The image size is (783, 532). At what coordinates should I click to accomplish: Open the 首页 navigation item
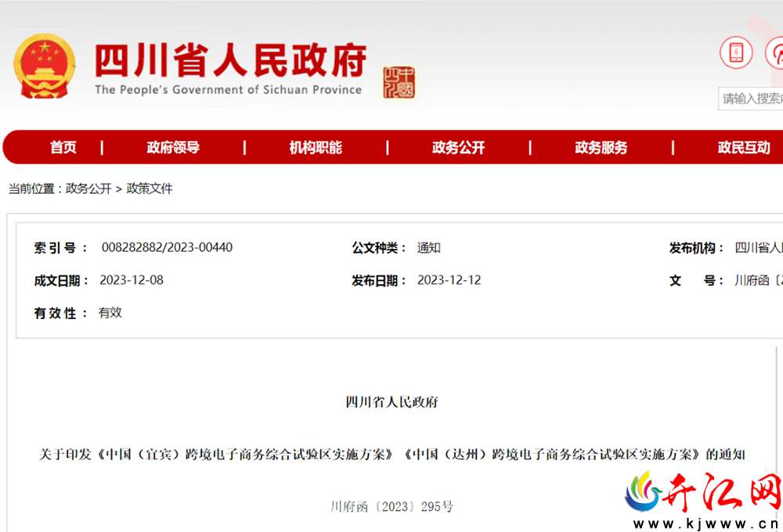coord(63,147)
